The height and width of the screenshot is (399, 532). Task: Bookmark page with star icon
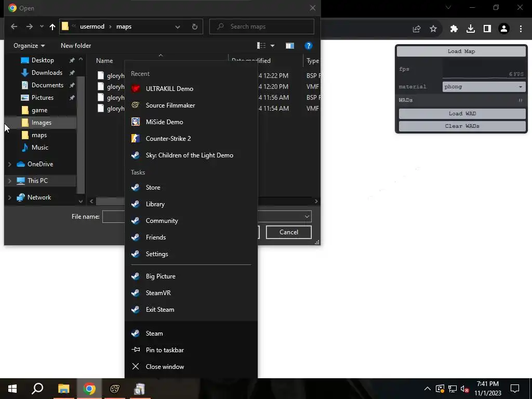[x=433, y=29]
